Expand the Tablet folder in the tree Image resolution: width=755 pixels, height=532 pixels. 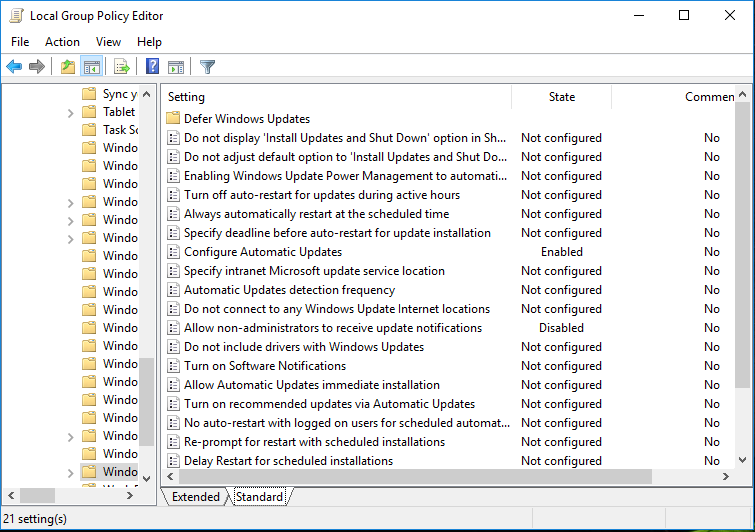point(70,113)
